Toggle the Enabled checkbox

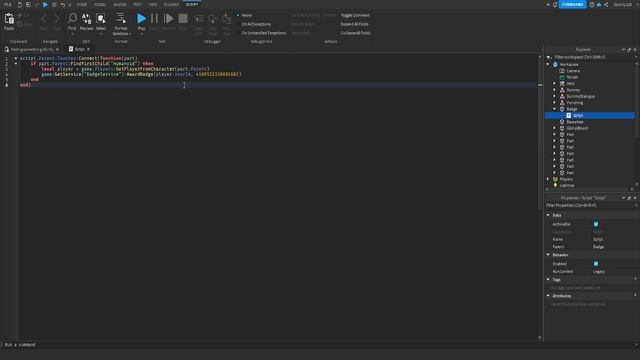[x=596, y=264]
